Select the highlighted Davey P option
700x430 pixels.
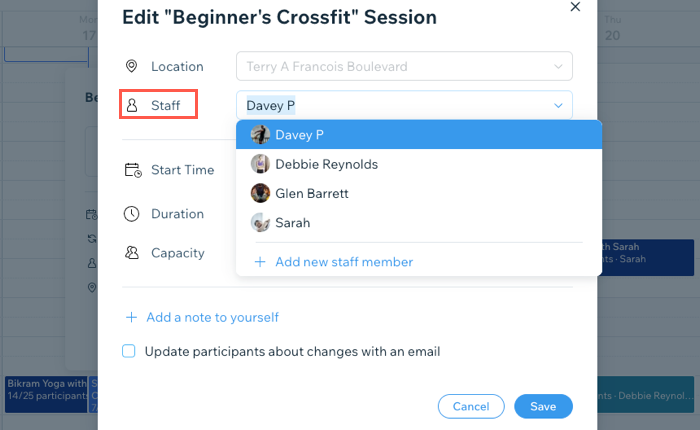tap(419, 134)
